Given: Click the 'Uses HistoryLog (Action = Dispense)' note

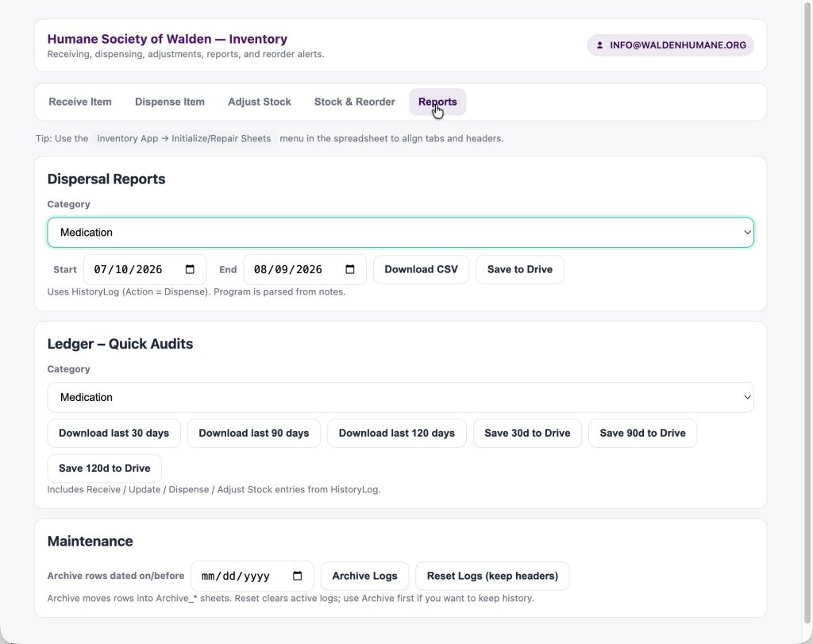Looking at the screenshot, I should (196, 291).
